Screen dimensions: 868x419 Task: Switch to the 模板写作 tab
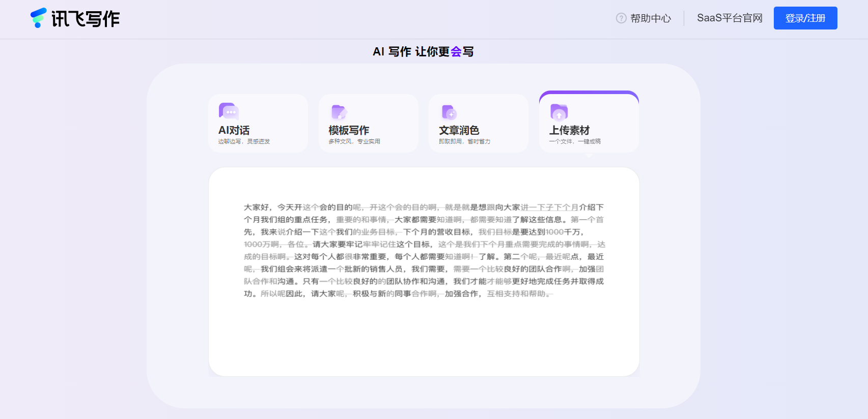(369, 123)
